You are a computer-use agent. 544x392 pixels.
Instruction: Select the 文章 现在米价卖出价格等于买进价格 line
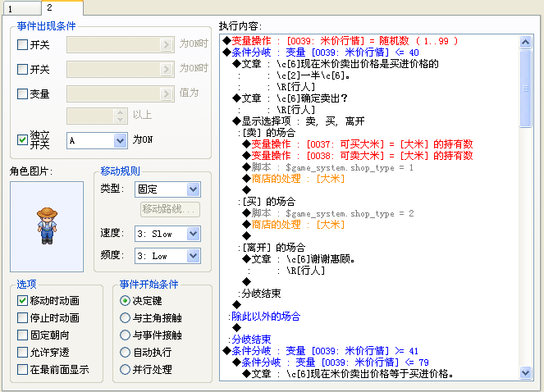pos(347,374)
